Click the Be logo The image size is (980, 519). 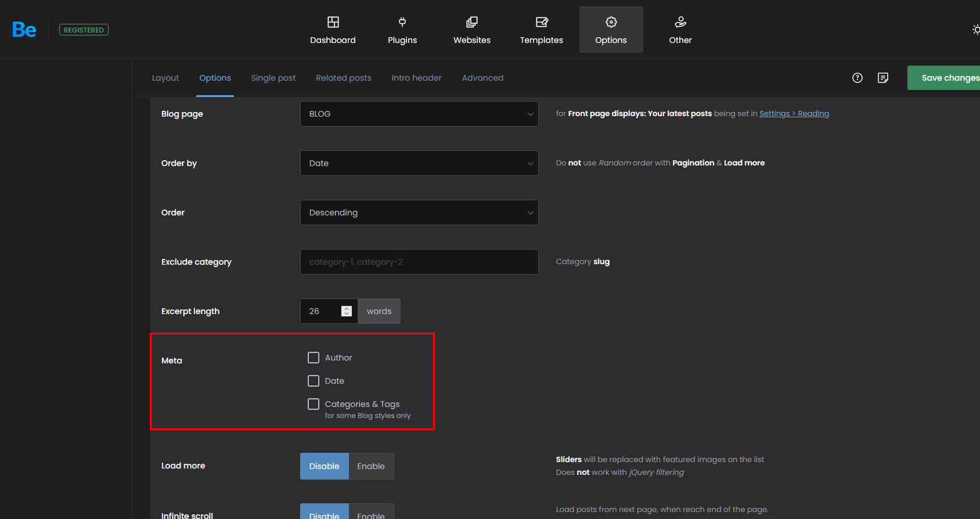pos(24,30)
